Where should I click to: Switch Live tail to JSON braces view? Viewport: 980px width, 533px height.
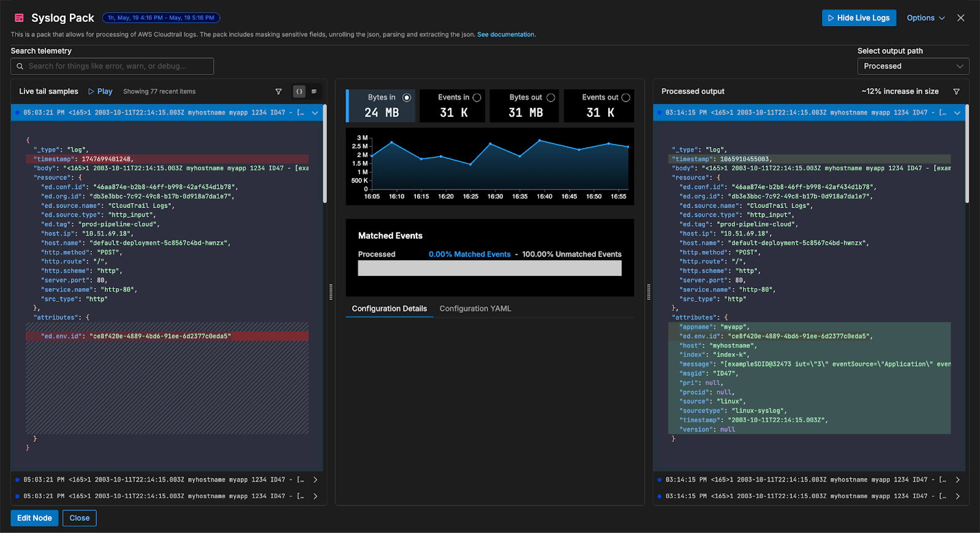point(299,92)
